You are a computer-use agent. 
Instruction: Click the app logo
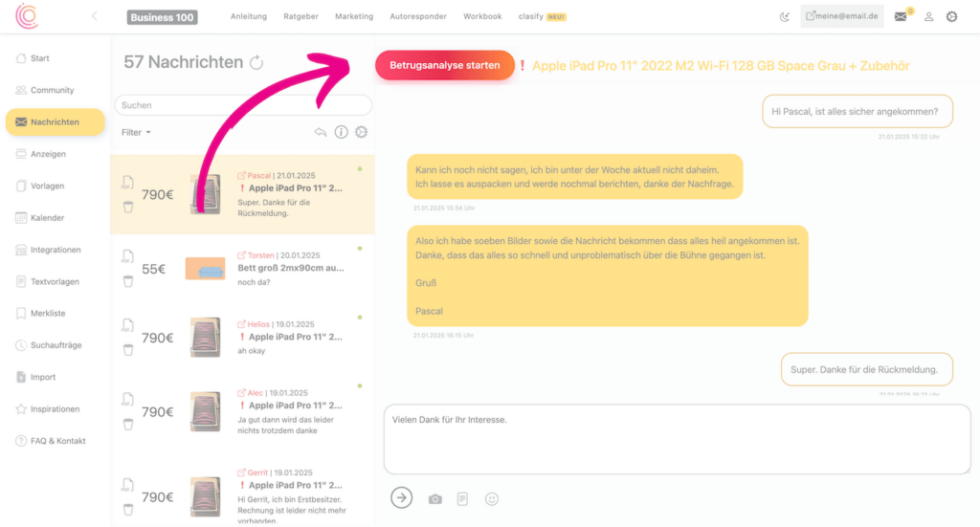[x=27, y=16]
